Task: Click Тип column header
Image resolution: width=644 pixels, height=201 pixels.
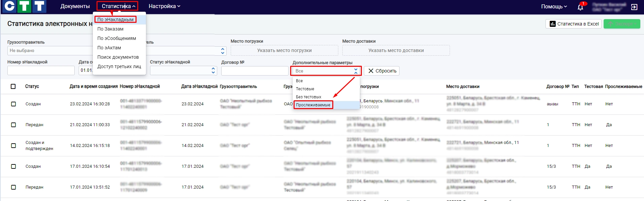Action: click(575, 87)
